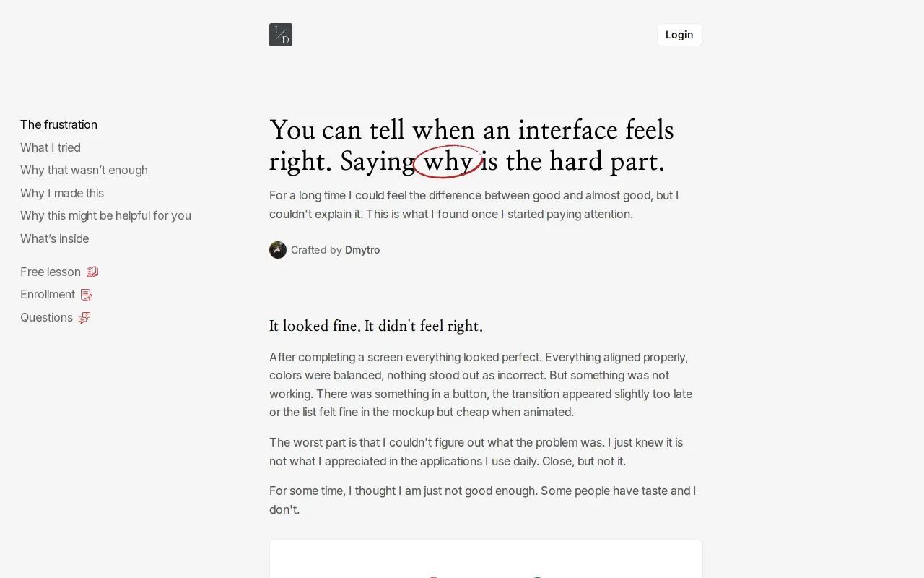
Task: Navigate to Why I made this
Action: (62, 193)
